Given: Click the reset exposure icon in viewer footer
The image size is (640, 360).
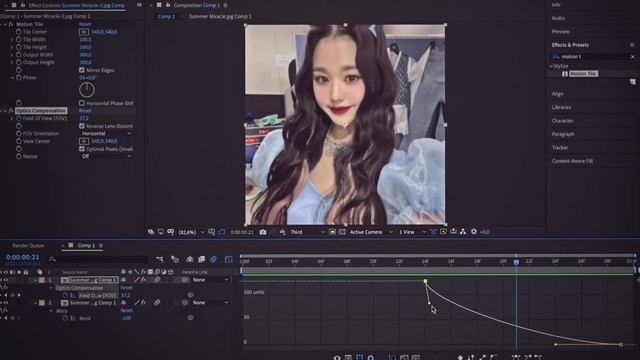Looking at the screenshot, I should 473,232.
